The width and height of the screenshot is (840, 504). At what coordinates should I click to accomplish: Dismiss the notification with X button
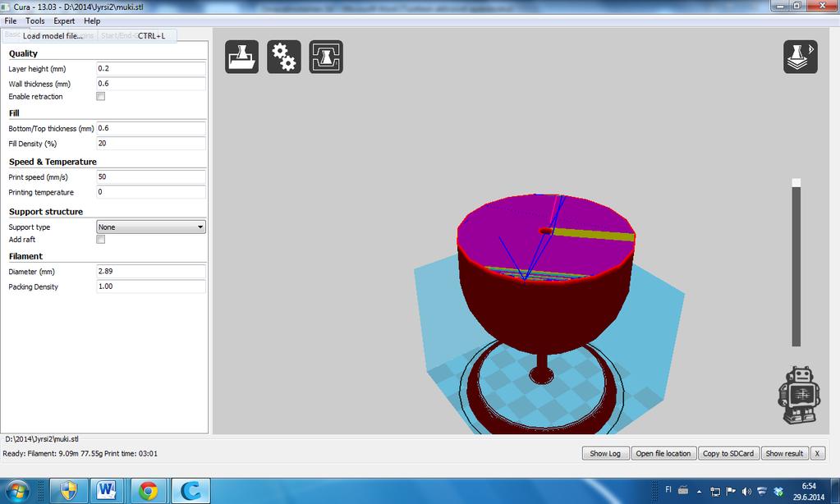[818, 453]
